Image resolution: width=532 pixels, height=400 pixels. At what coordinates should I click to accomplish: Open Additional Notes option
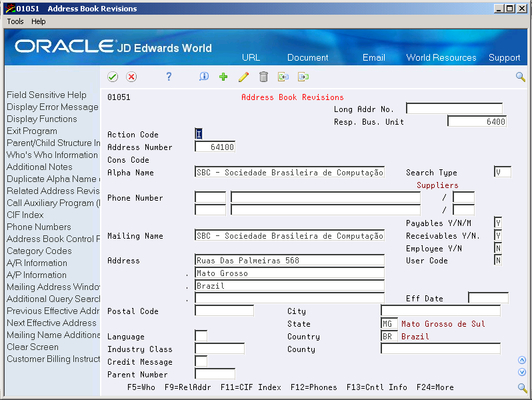click(39, 167)
